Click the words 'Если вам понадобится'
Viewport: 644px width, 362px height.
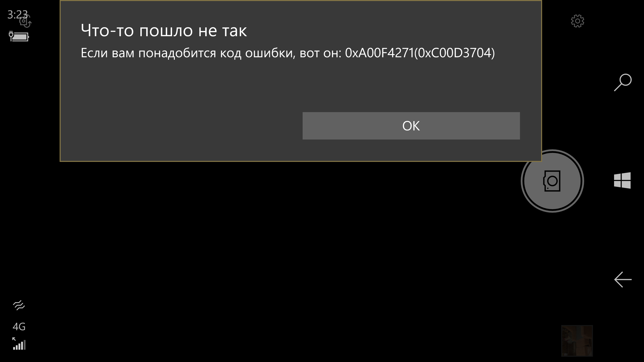(x=148, y=53)
